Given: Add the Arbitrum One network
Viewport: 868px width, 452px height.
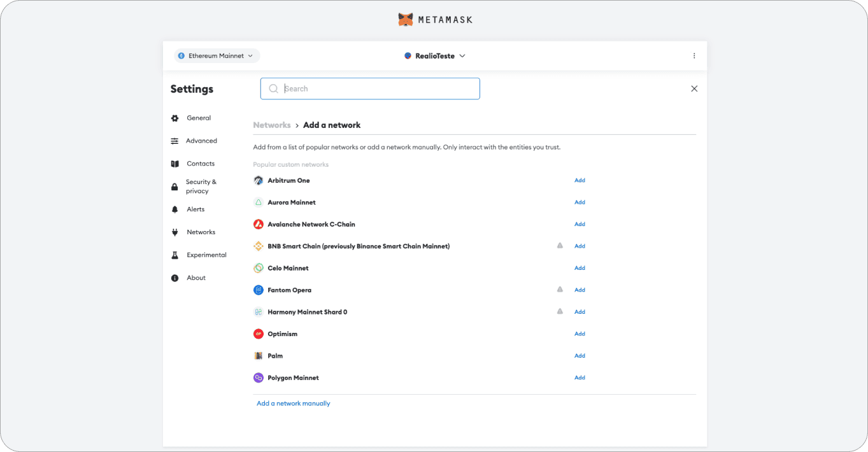Looking at the screenshot, I should pos(580,181).
